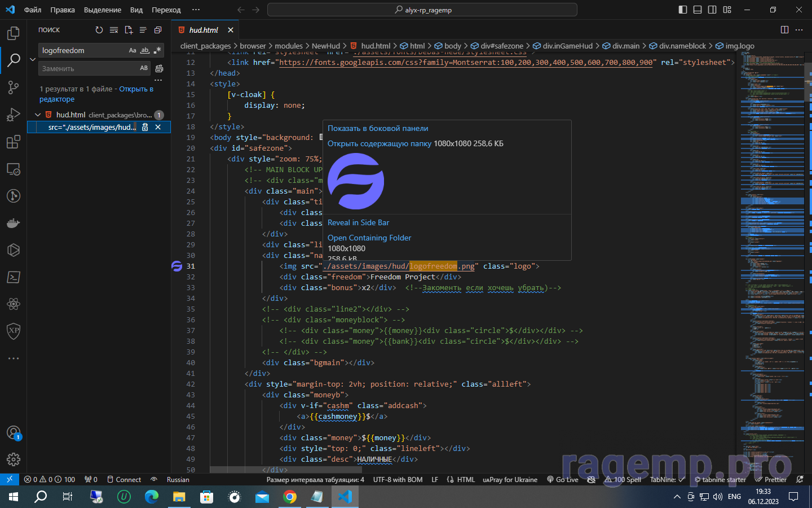The height and width of the screenshot is (508, 812).
Task: Toggle Match Whole Word in search
Action: 145,50
